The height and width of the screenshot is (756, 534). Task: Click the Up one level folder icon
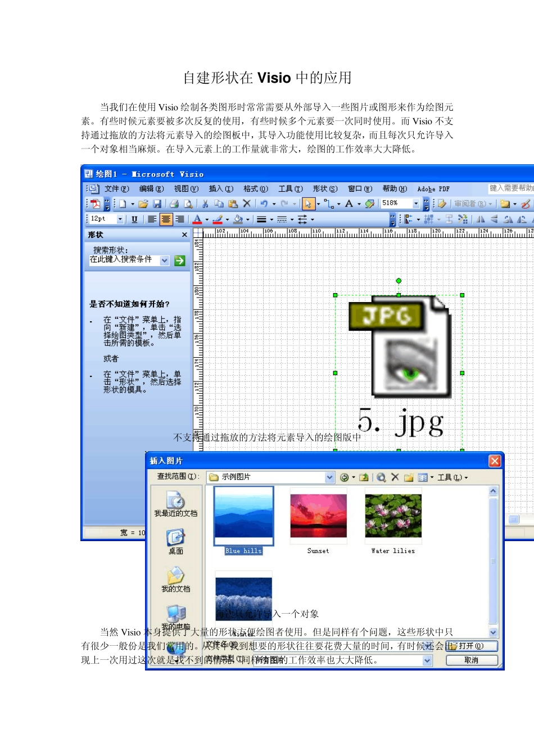tap(364, 478)
